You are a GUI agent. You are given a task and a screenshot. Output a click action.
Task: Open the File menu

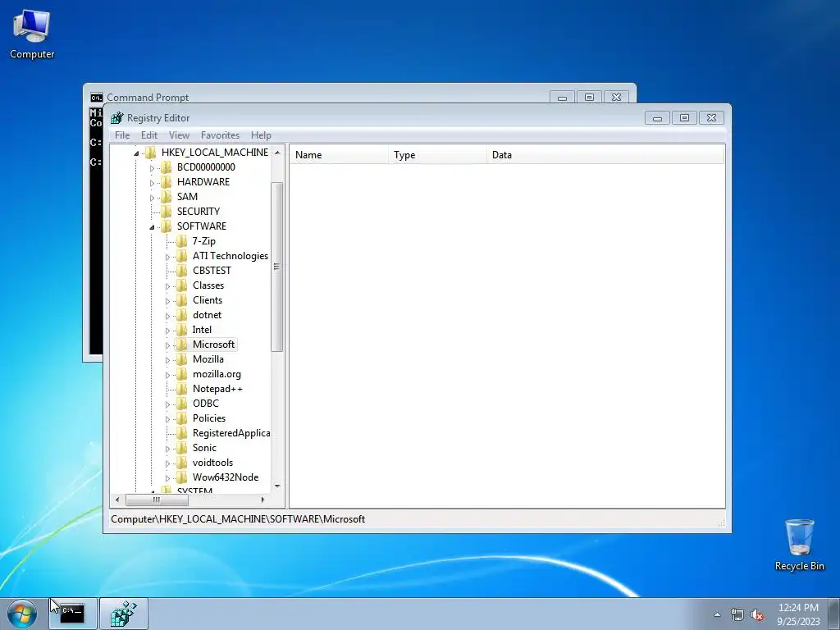[122, 135]
